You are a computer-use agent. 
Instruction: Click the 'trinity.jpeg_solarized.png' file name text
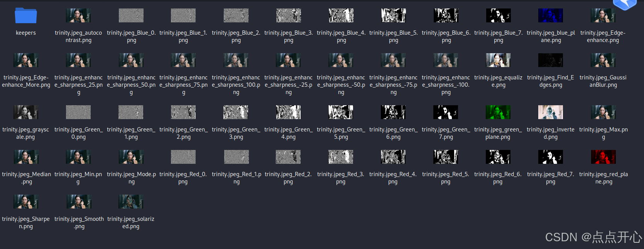(131, 222)
